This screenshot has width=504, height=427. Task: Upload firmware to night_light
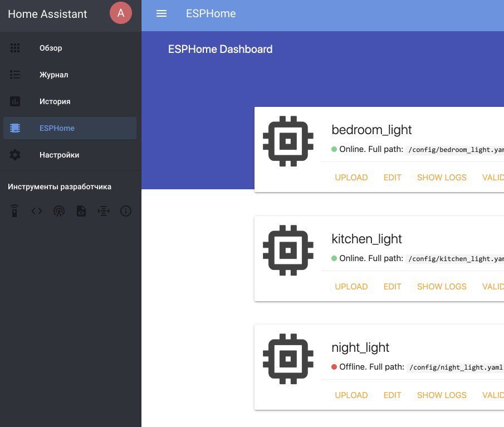click(351, 395)
